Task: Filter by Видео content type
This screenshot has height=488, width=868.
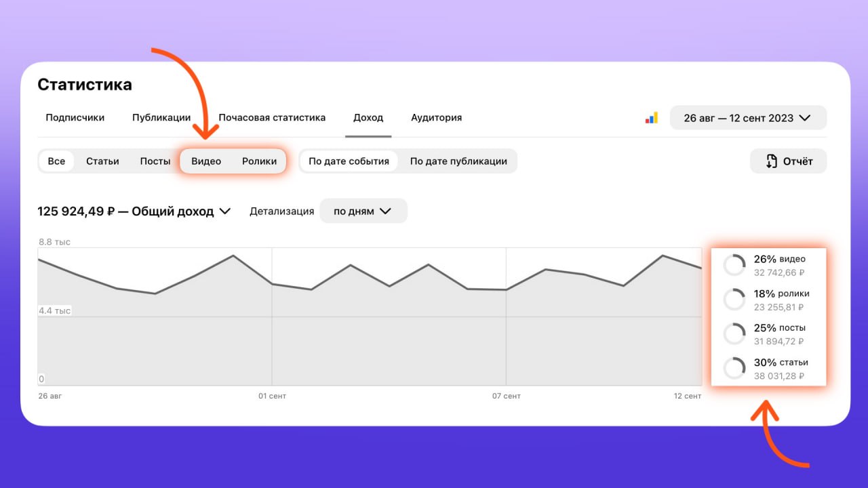Action: point(206,161)
